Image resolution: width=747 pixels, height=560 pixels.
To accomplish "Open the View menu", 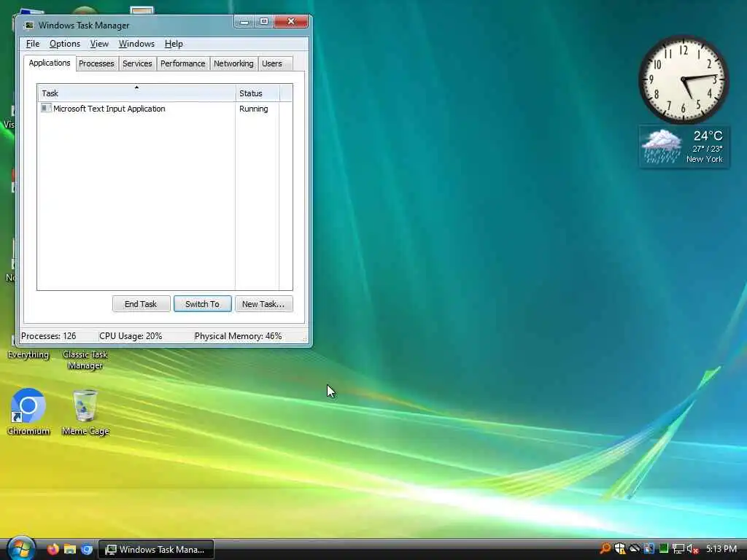I will tap(99, 44).
